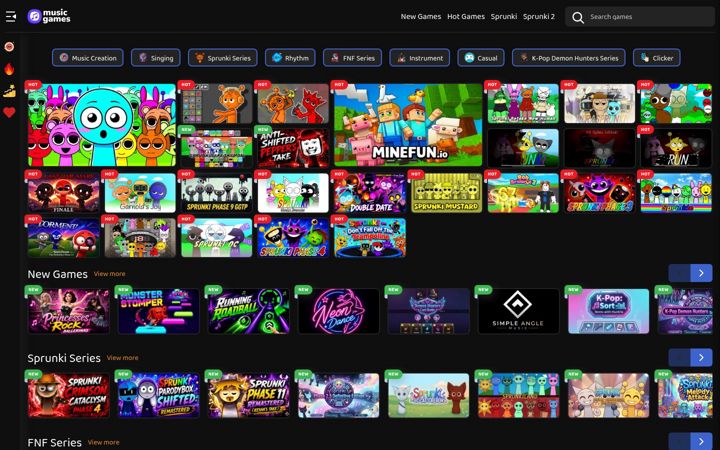Click the New Games section heading

57,274
